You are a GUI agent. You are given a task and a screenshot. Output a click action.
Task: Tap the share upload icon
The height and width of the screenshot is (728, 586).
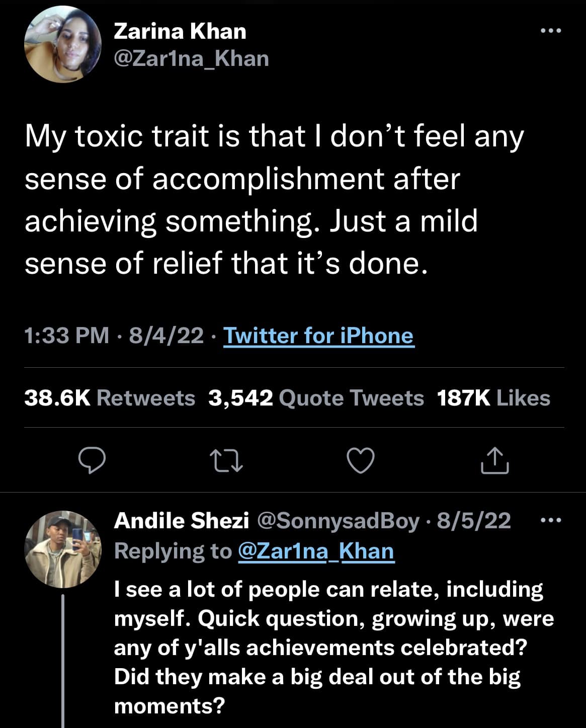point(494,460)
